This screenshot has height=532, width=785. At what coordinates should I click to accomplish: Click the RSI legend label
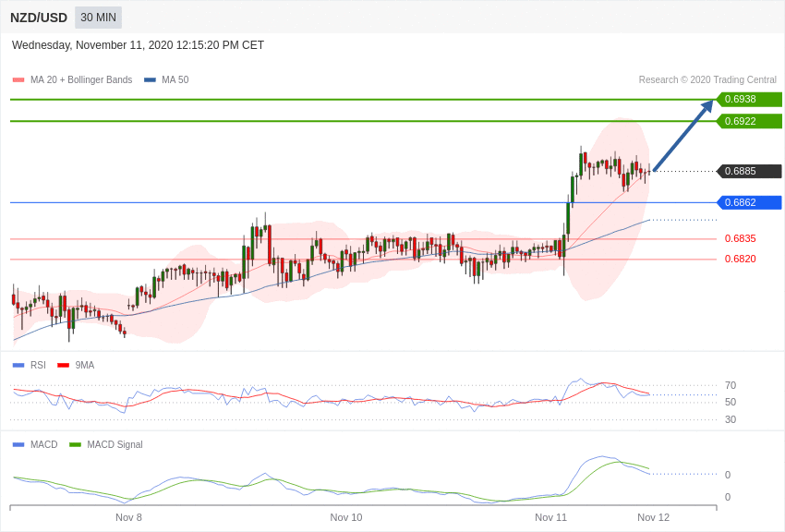coord(38,366)
